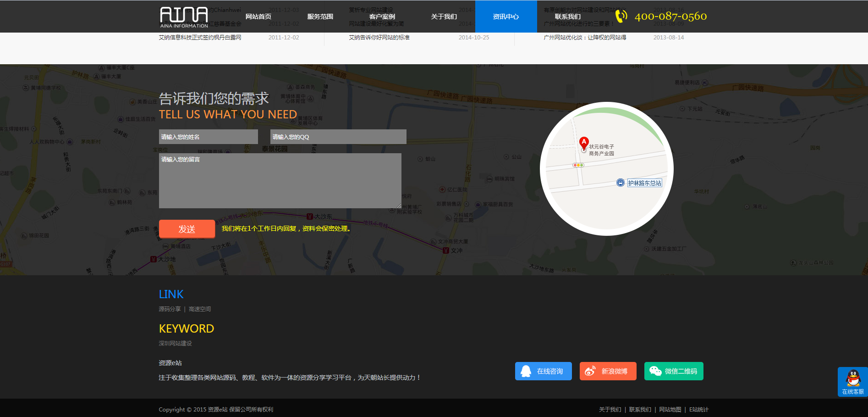This screenshot has height=417, width=868.
Task: Click the 微信二维码 label text
Action: [x=681, y=371]
